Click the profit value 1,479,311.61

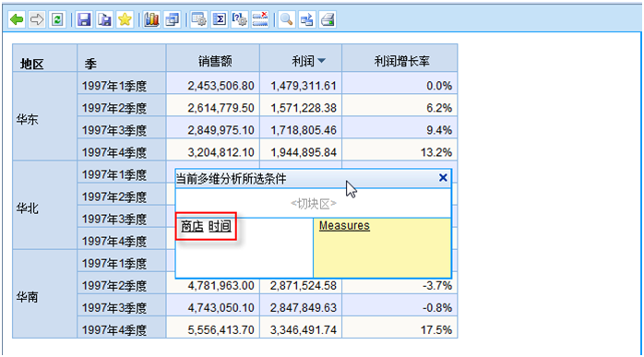click(x=304, y=86)
